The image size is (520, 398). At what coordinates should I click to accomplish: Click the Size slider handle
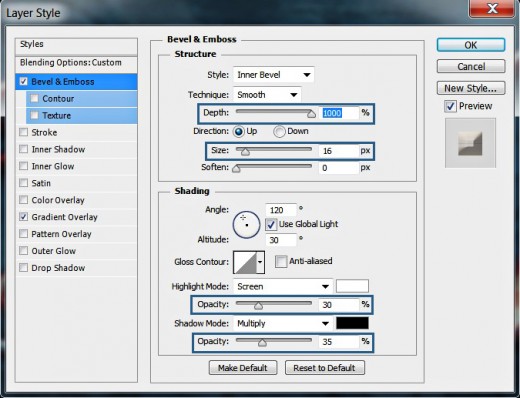(245, 152)
